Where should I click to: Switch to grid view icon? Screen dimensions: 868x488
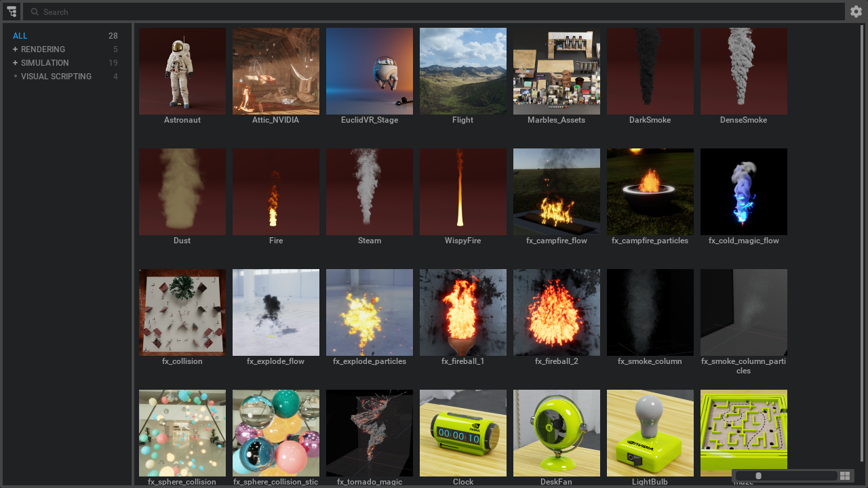click(845, 476)
